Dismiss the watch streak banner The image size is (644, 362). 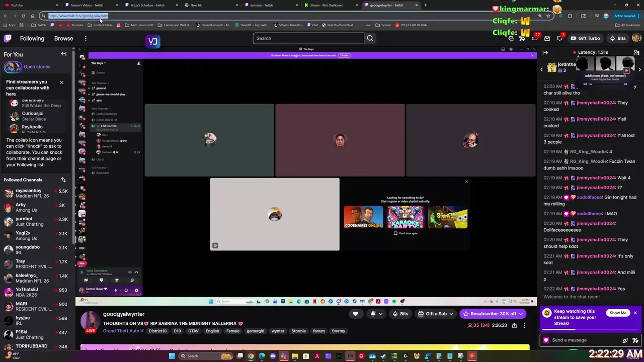[x=635, y=313]
